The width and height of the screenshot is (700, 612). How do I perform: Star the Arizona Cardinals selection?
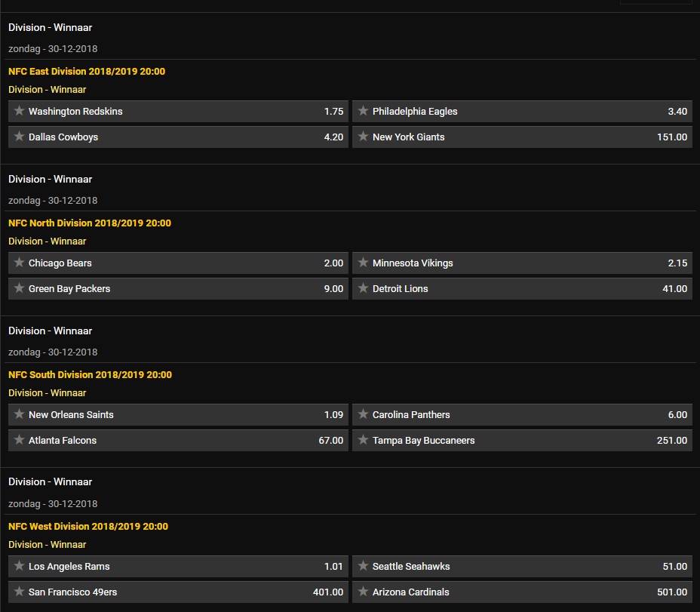364,592
